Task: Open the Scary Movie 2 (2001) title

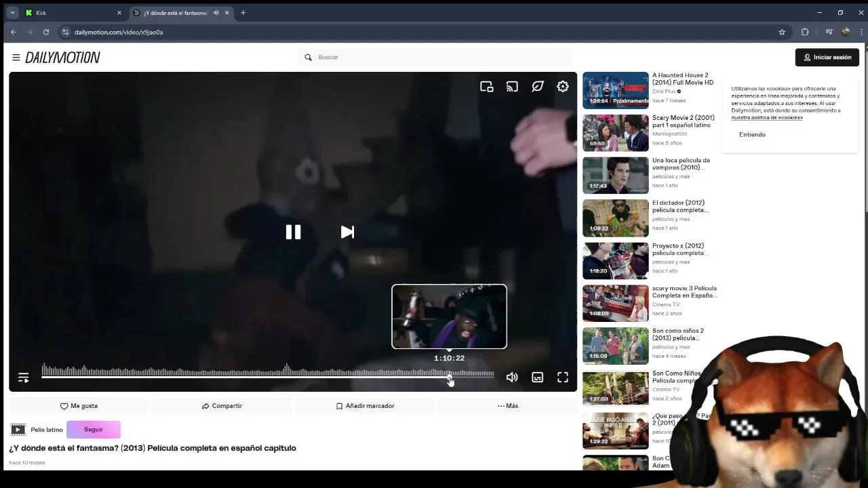Action: click(683, 121)
